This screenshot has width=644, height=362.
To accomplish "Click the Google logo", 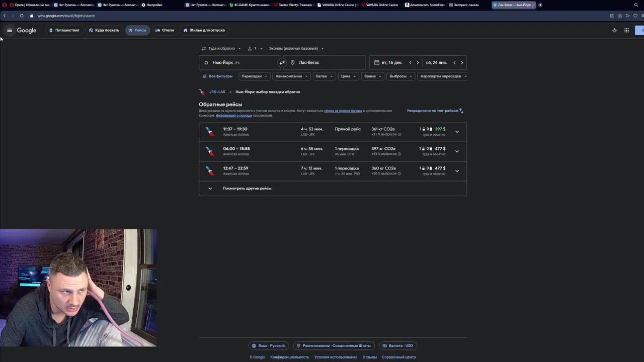I will point(27,30).
